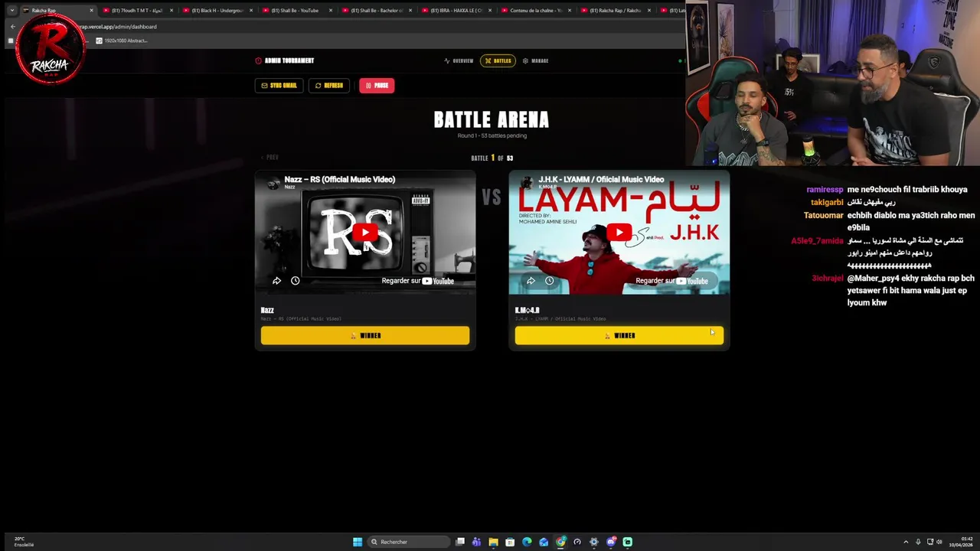
Task: Play the J.H.K LYAMM music video
Action: pyautogui.click(x=619, y=233)
